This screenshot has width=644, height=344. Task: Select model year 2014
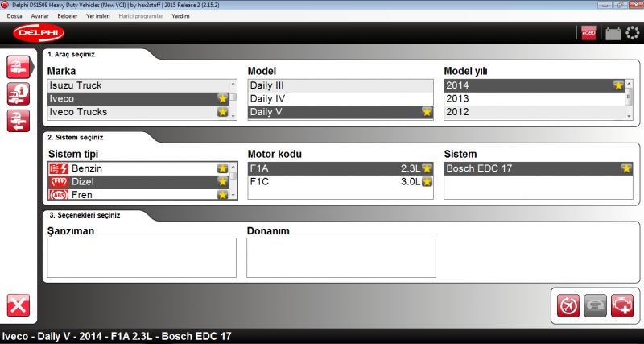click(x=535, y=85)
